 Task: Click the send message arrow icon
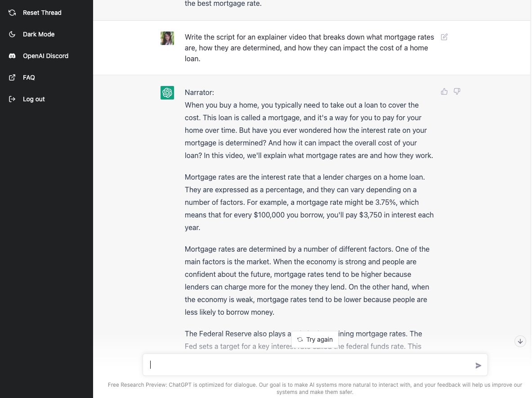pyautogui.click(x=478, y=366)
